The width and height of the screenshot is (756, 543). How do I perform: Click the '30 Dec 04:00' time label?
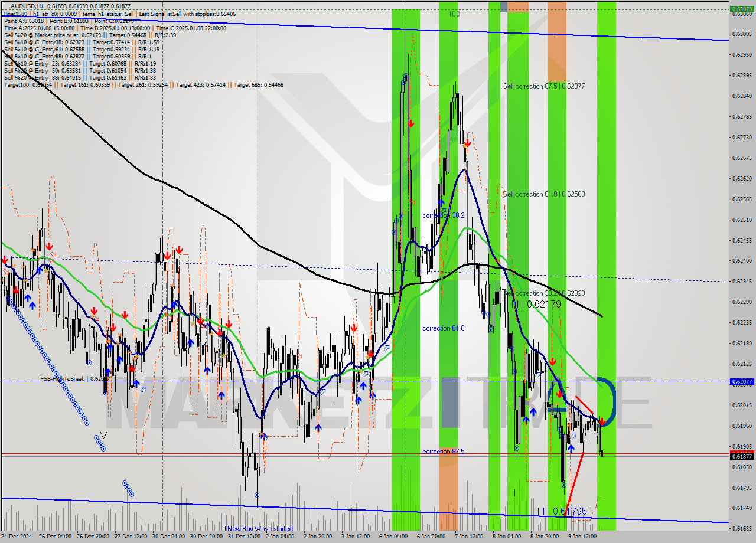coord(168,537)
